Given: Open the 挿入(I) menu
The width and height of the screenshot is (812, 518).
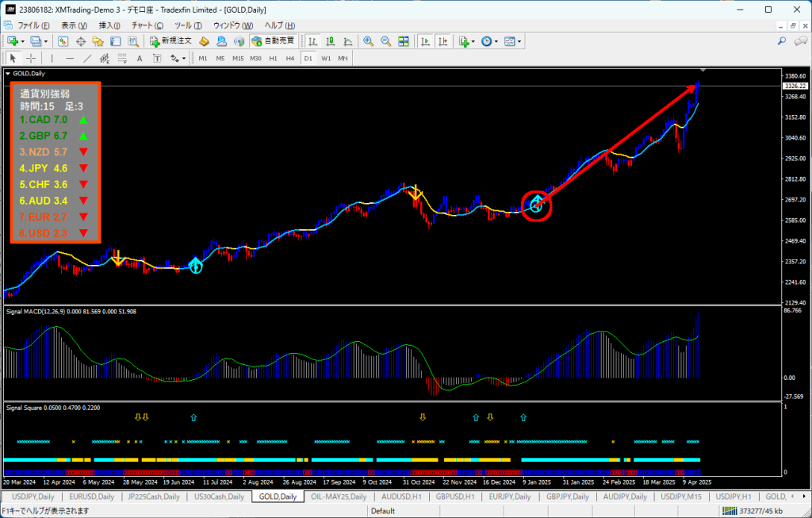Looking at the screenshot, I should pyautogui.click(x=109, y=25).
